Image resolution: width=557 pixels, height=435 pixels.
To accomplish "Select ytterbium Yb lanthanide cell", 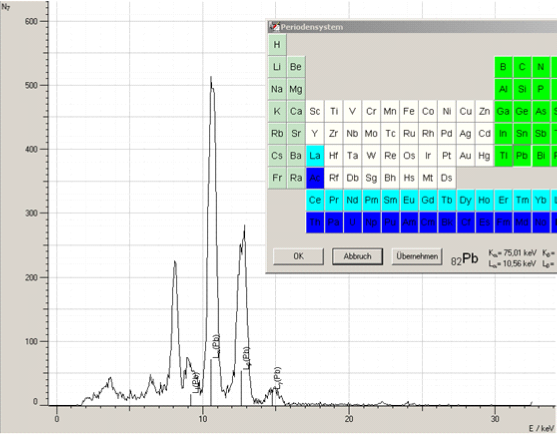I will click(x=541, y=200).
